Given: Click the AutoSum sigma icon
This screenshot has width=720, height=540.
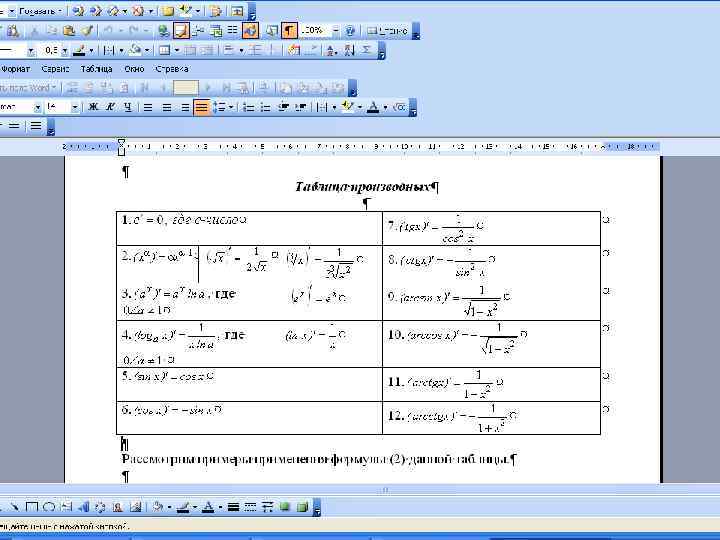Looking at the screenshot, I should (366, 50).
